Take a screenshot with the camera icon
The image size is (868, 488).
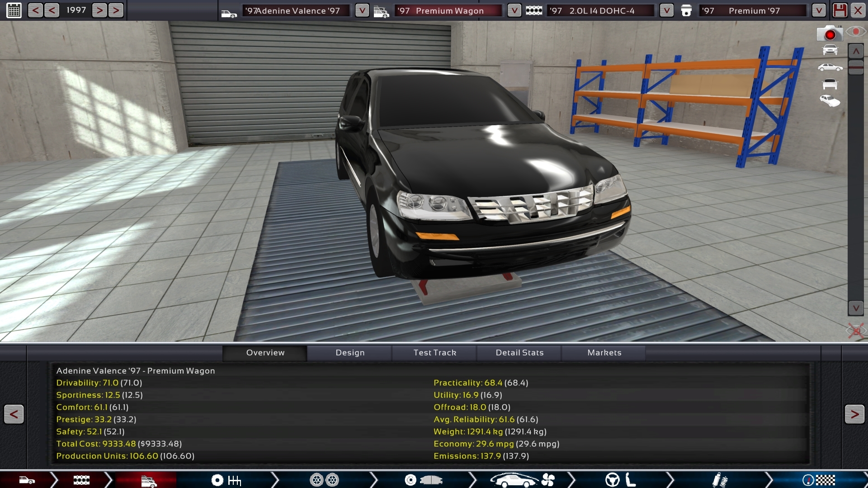point(829,34)
